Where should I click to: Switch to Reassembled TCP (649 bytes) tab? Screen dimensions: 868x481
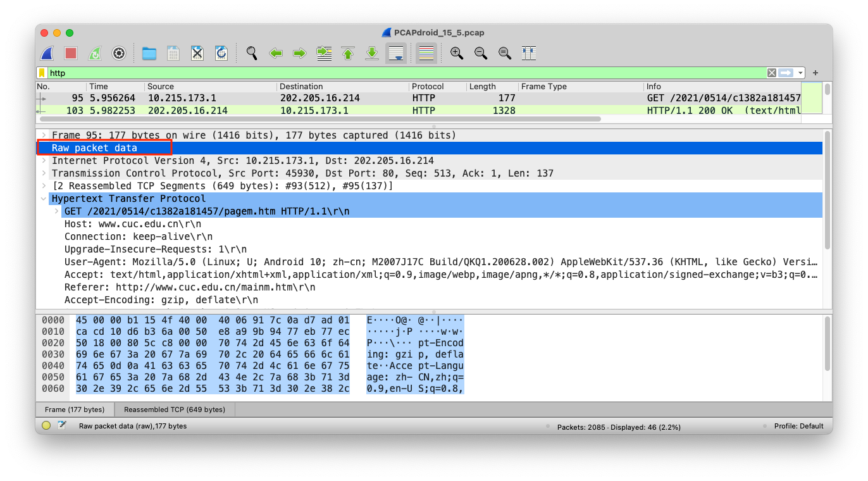(175, 409)
